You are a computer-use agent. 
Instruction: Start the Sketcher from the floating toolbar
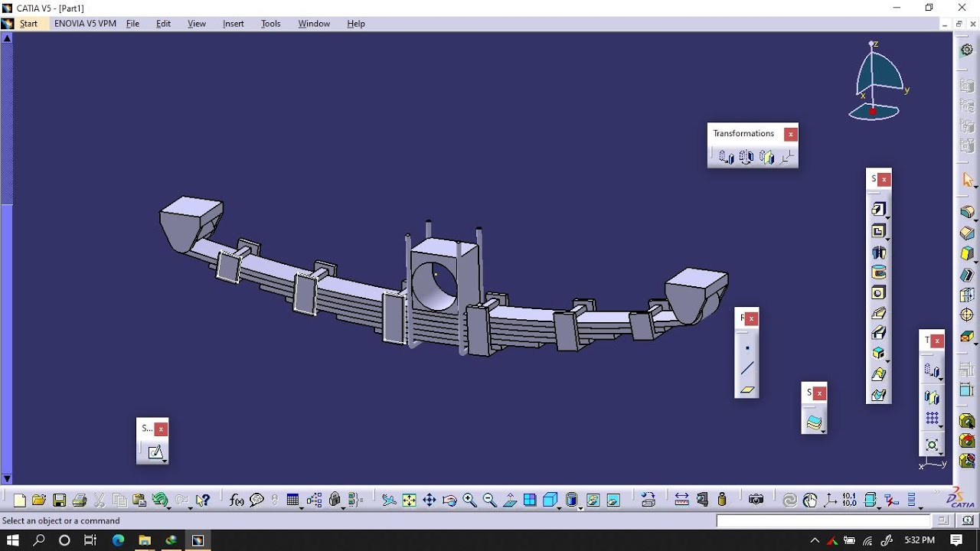(155, 452)
